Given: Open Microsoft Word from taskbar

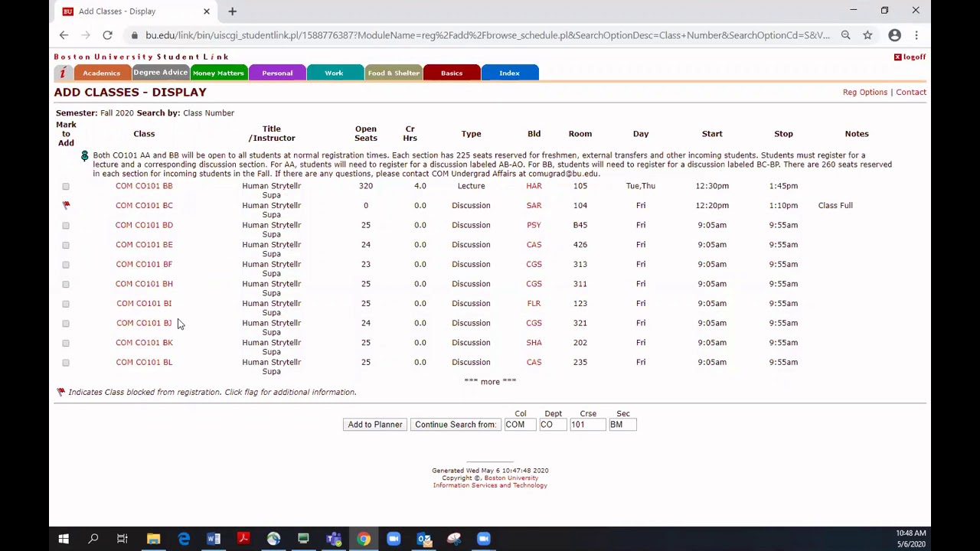Looking at the screenshot, I should (x=214, y=539).
